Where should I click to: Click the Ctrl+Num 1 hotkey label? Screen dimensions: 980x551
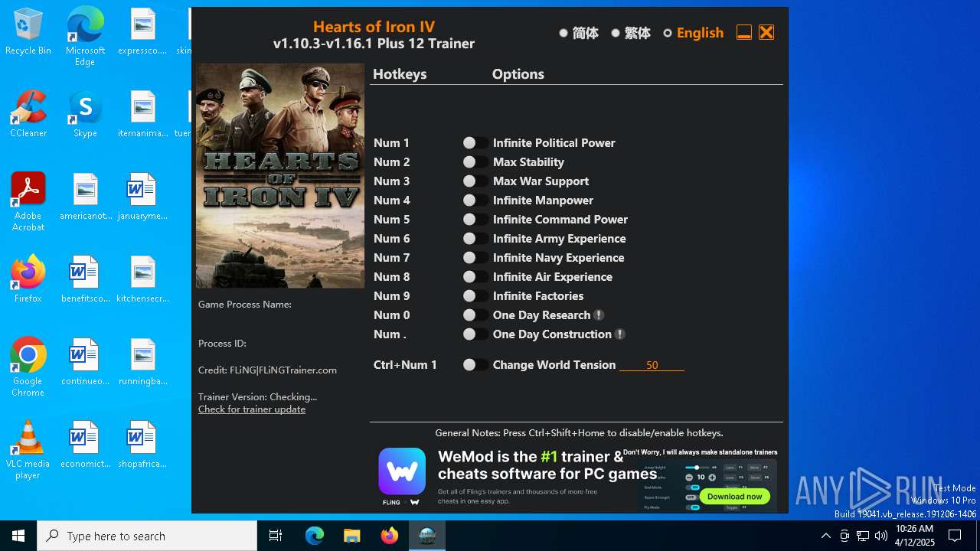click(405, 365)
